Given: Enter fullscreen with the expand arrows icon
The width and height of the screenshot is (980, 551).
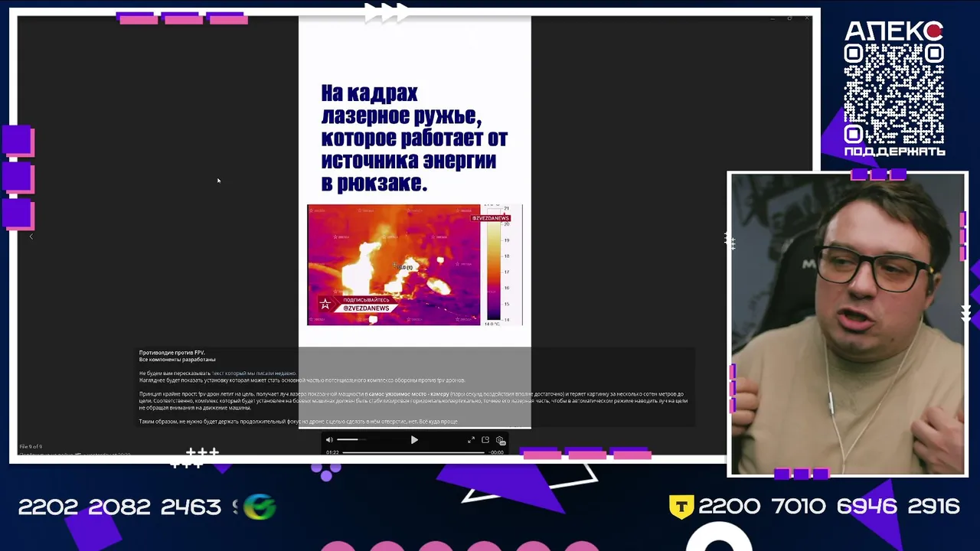Looking at the screenshot, I should click(x=471, y=440).
